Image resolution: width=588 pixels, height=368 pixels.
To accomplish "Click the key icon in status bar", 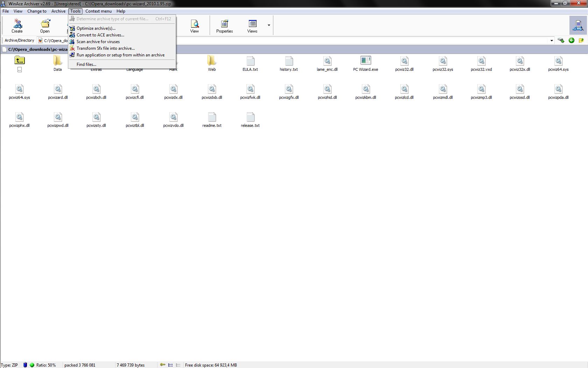I will (163, 365).
